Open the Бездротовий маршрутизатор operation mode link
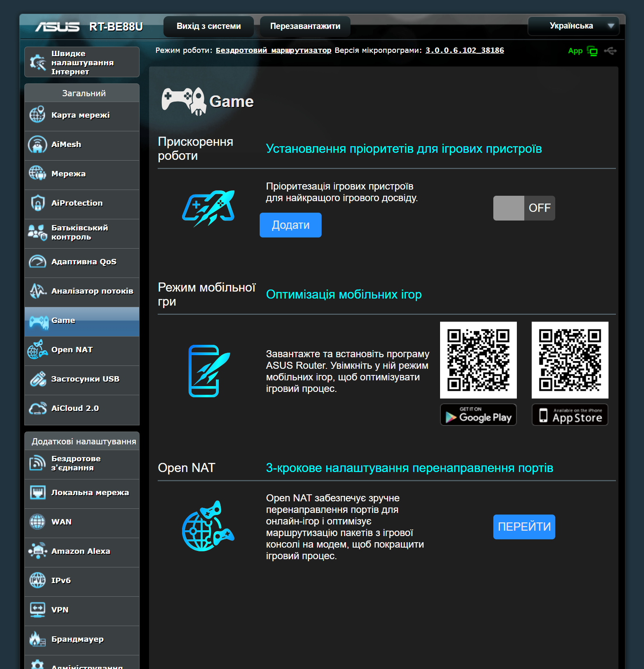The height and width of the screenshot is (669, 644). click(273, 50)
